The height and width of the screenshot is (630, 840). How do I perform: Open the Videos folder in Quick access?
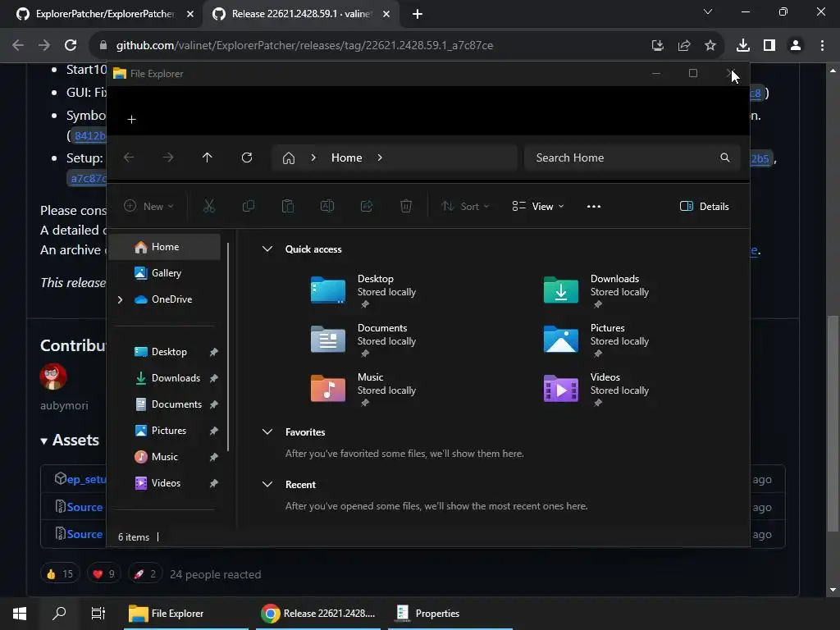pyautogui.click(x=596, y=389)
